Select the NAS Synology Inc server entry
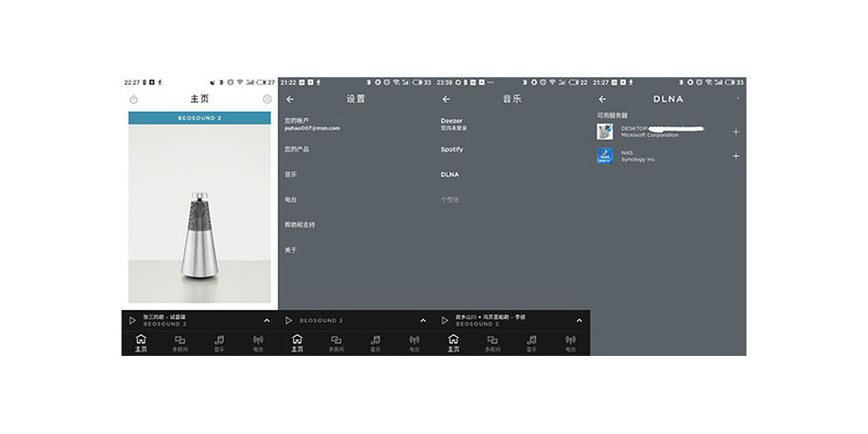This screenshot has height=434, width=868. click(668, 156)
